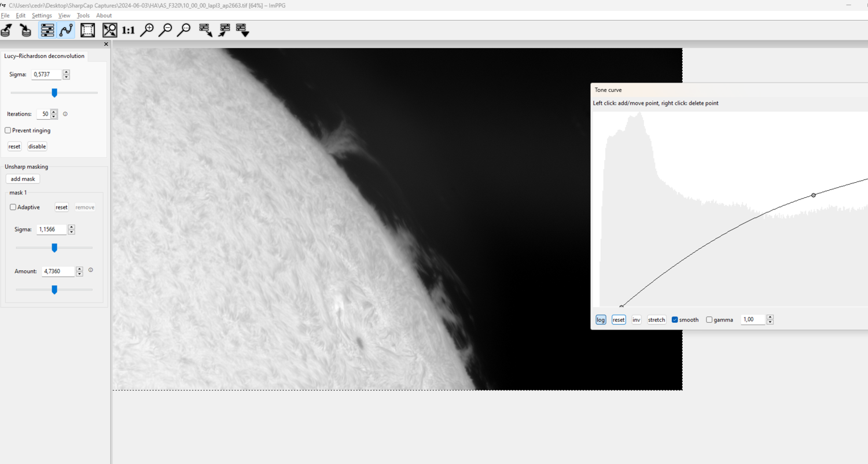Enable the gamma checkbox in Tone curve
The image size is (868, 464).
click(x=709, y=320)
